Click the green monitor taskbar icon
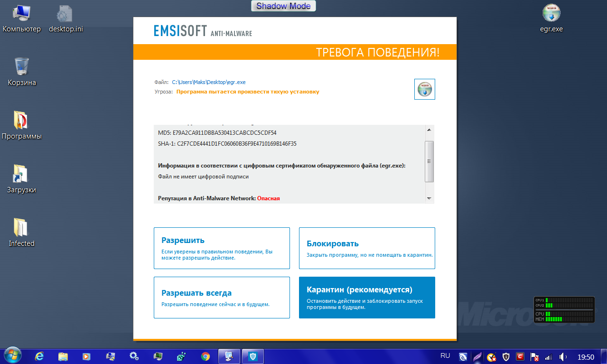607x364 pixels. coord(158,356)
